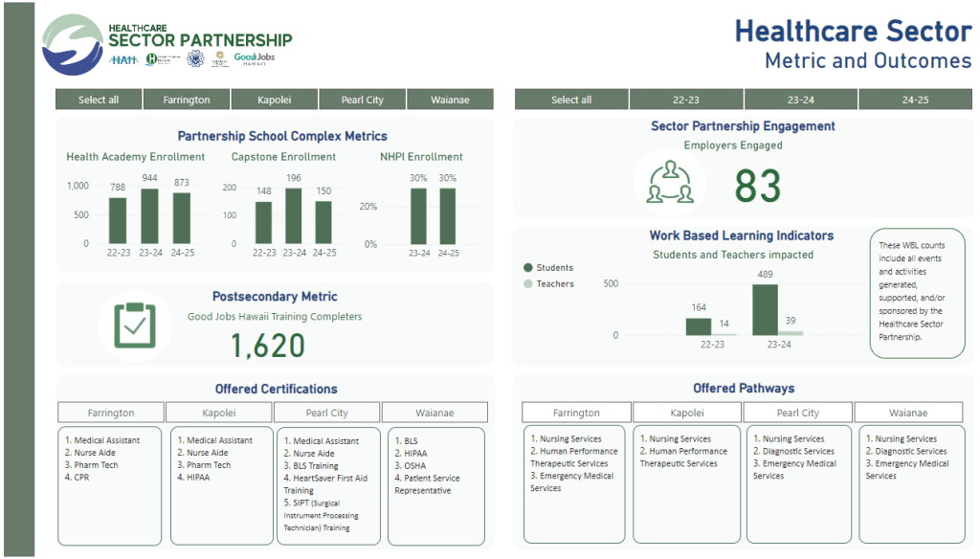
Task: Click the Good Jobs Hawaii logo
Action: point(255,58)
